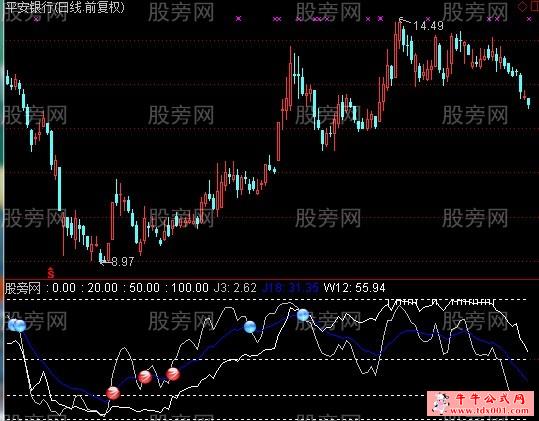This screenshot has width=539, height=421.
Task: Select the lowest red ball buy signal
Action: (x=113, y=393)
